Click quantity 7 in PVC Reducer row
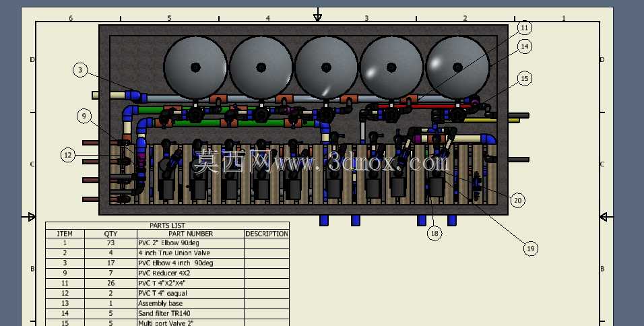Viewport: 644px width, 326px height. click(x=110, y=273)
